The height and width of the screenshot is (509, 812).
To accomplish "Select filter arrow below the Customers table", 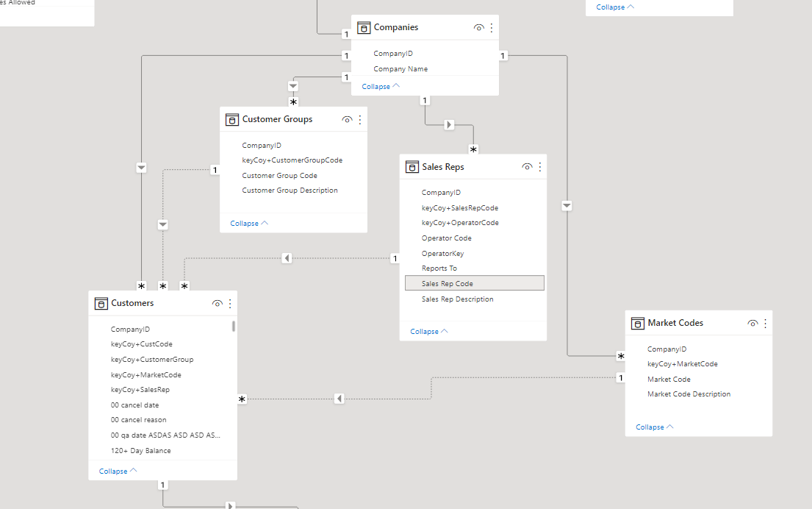I will tap(231, 506).
